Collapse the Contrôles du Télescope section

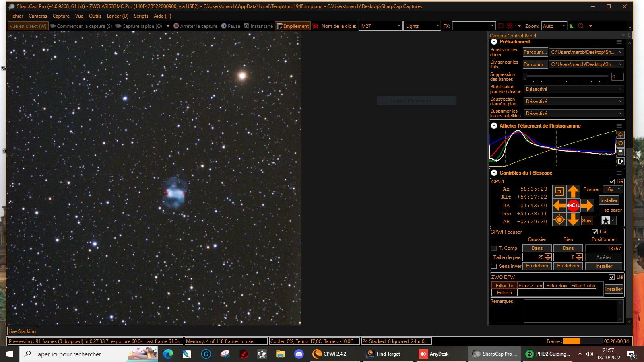point(494,173)
